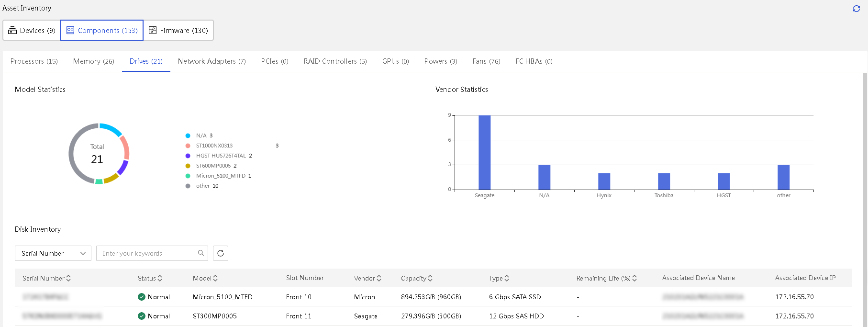Viewport: 868px width, 327px height.
Task: Open the RAID Controllers tab
Action: (x=335, y=61)
